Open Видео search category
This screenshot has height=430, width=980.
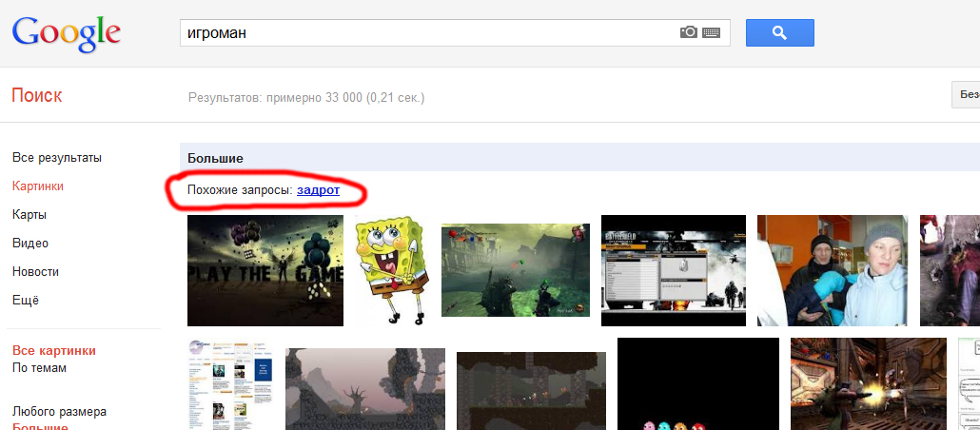tap(30, 244)
